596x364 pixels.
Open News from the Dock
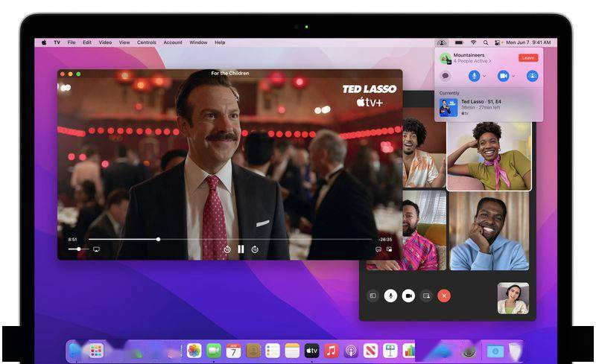[x=370, y=351]
